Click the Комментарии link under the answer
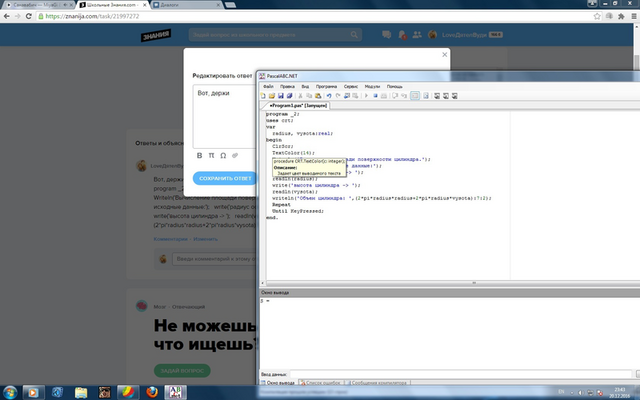 [x=171, y=239]
